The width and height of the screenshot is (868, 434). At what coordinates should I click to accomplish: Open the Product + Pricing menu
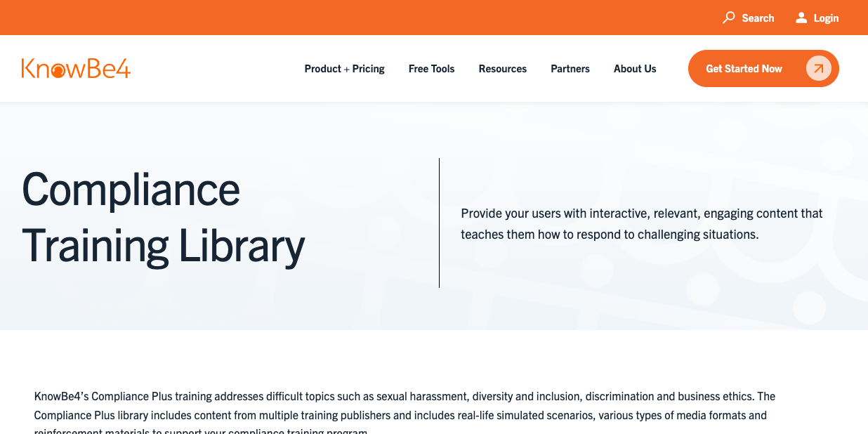[x=344, y=68]
